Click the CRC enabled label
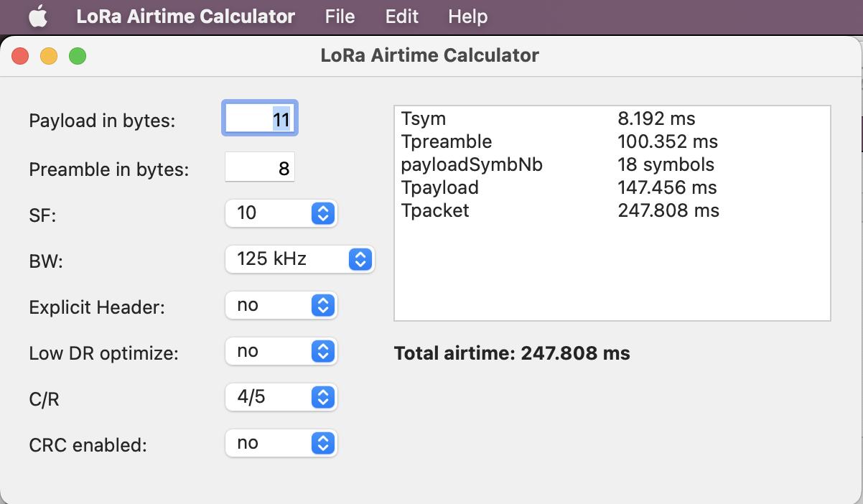The height and width of the screenshot is (504, 863). (88, 445)
